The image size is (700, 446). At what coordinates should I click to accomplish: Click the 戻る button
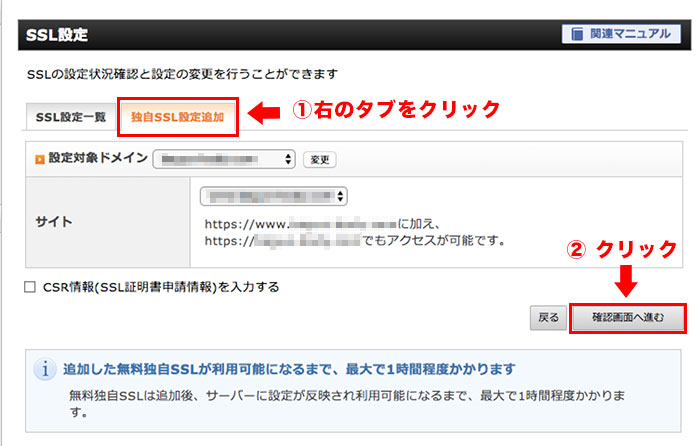[x=548, y=317]
